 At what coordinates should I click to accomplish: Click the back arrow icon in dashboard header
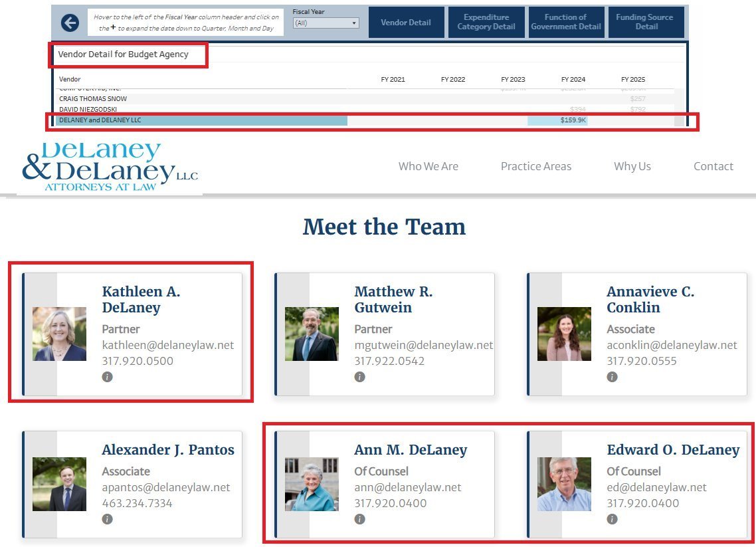coord(70,23)
